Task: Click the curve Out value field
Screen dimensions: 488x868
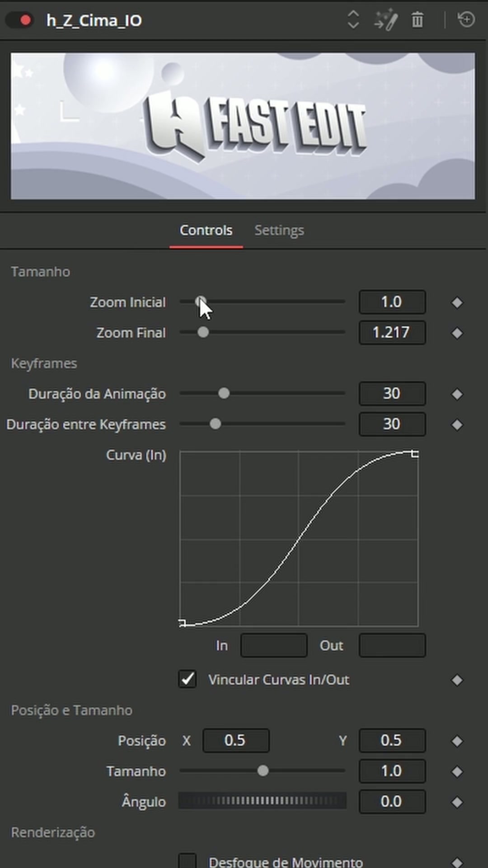Action: click(392, 645)
